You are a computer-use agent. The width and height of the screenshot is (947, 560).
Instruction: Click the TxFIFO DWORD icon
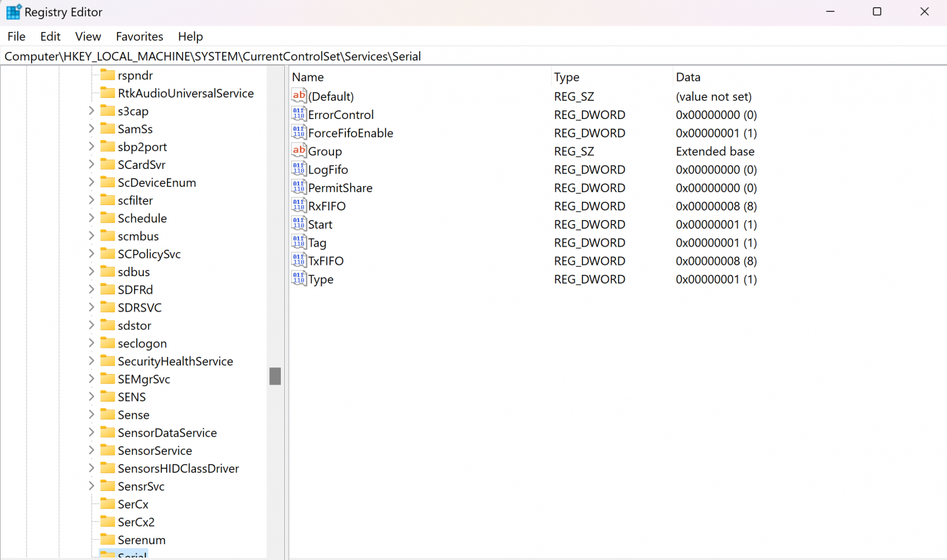click(x=299, y=261)
